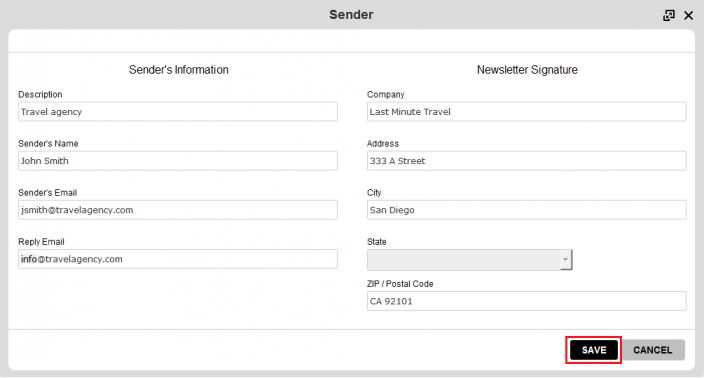Select the Sender's Email input jsmith@travelagency.com
Screen dimensions: 704x378
[x=178, y=210]
